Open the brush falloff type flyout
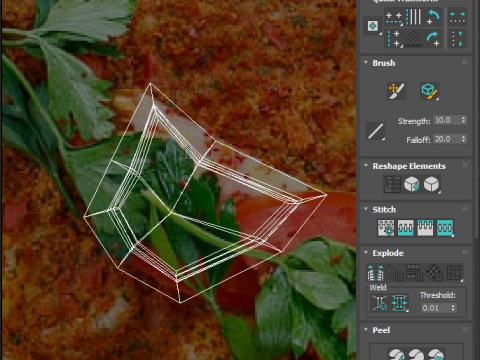This screenshot has height=360, width=480. (x=376, y=131)
